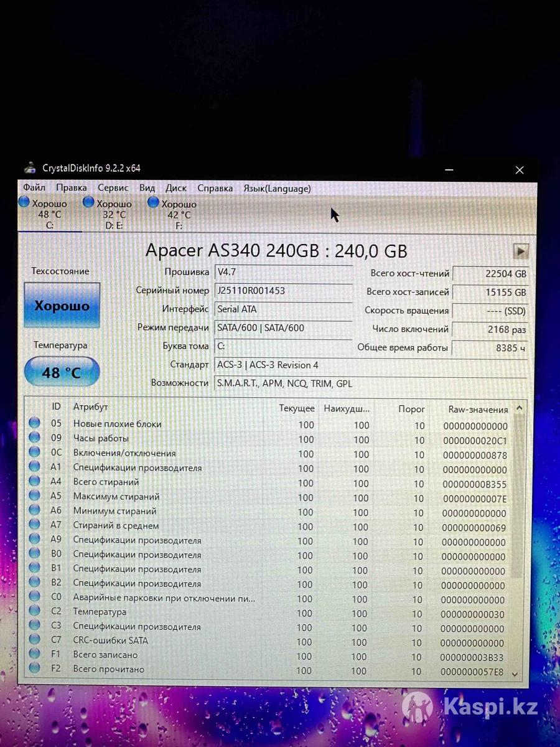
Task: Click the Raw-значения column header
Action: 478,410
